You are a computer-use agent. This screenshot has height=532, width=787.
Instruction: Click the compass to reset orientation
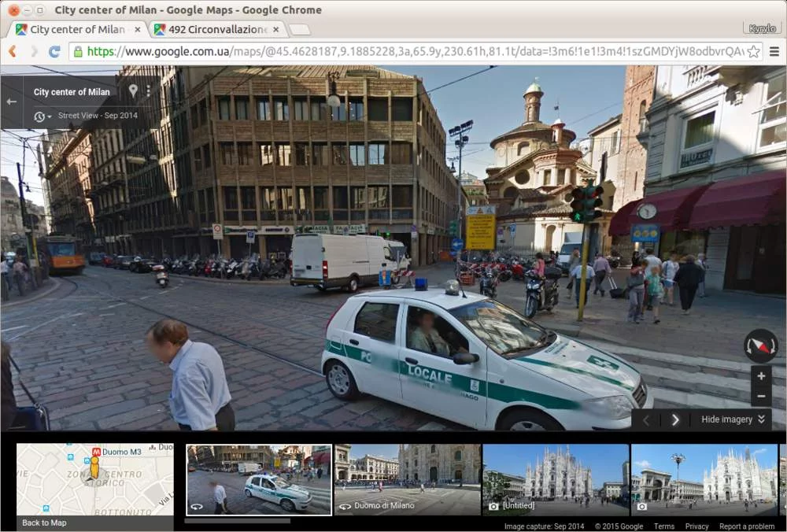pos(760,345)
